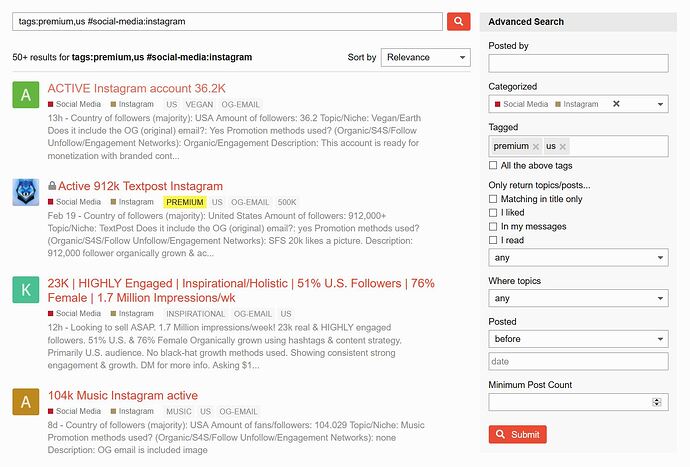Toggle the In my messages checkbox
Image resolution: width=690 pixels, height=467 pixels.
493,227
